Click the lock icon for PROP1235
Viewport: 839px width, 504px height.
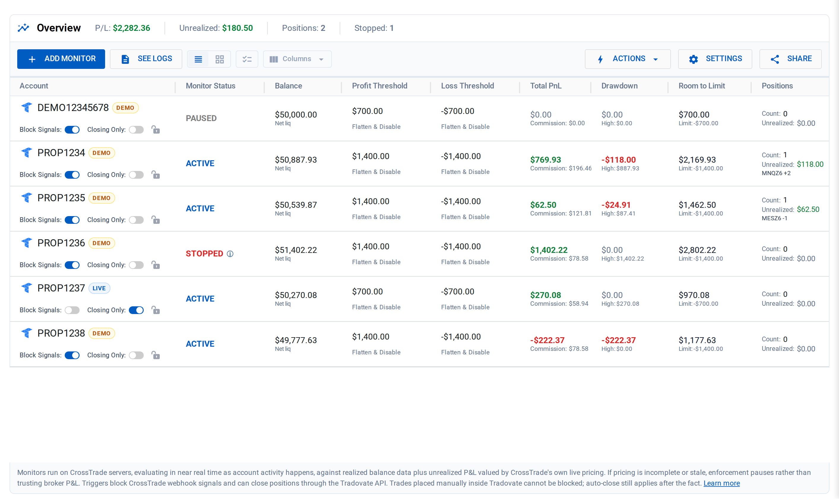point(156,220)
